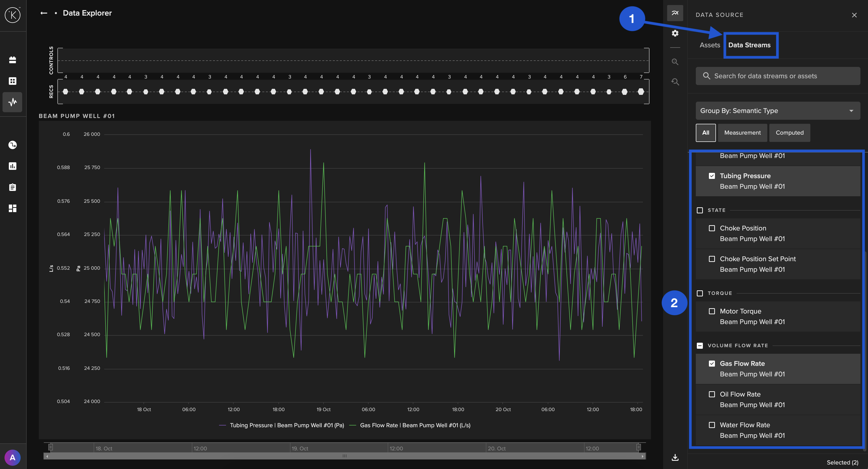The width and height of the screenshot is (868, 469).
Task: Filter streams with the Computed button
Action: click(x=789, y=133)
